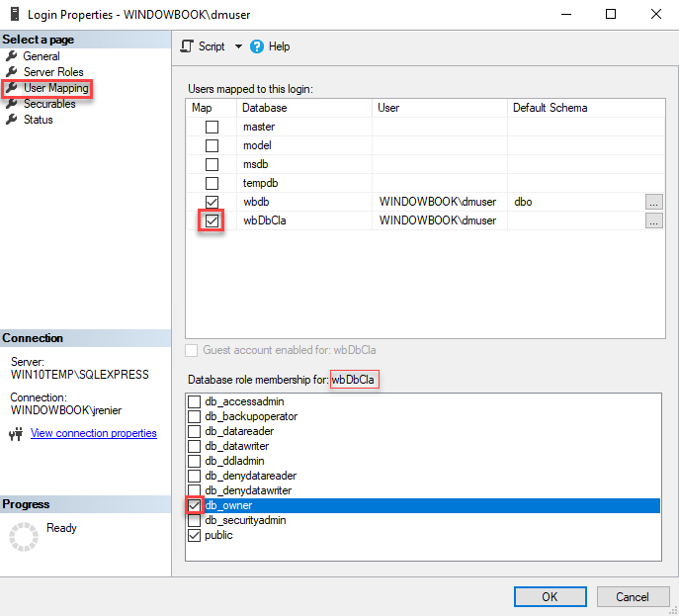Open View connection properties link

[94, 433]
